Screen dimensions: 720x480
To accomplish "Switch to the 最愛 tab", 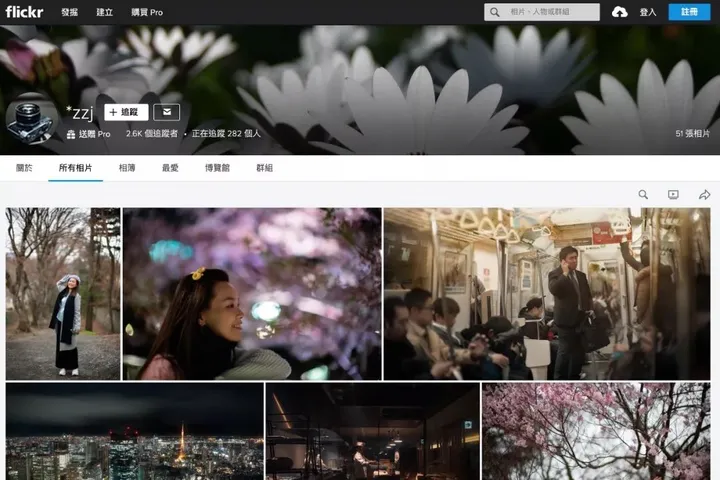I will [170, 168].
